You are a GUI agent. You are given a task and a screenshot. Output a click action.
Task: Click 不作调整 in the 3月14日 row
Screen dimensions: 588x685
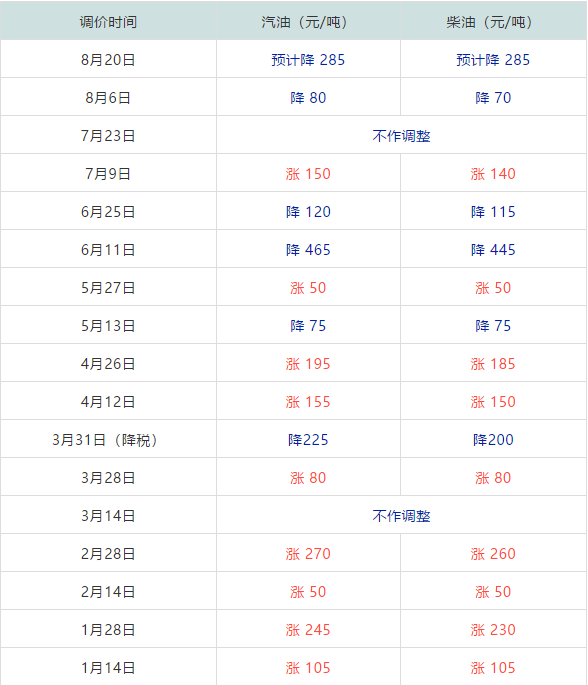(401, 516)
